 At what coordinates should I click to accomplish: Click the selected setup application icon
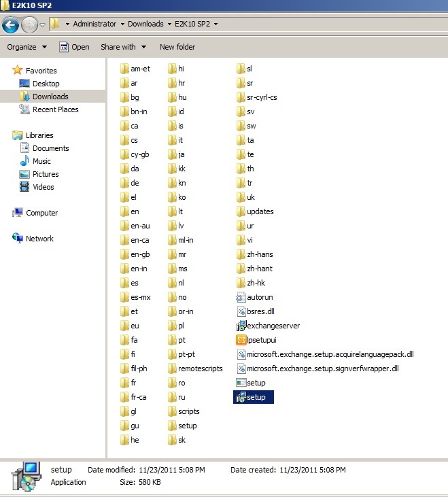pyautogui.click(x=241, y=397)
